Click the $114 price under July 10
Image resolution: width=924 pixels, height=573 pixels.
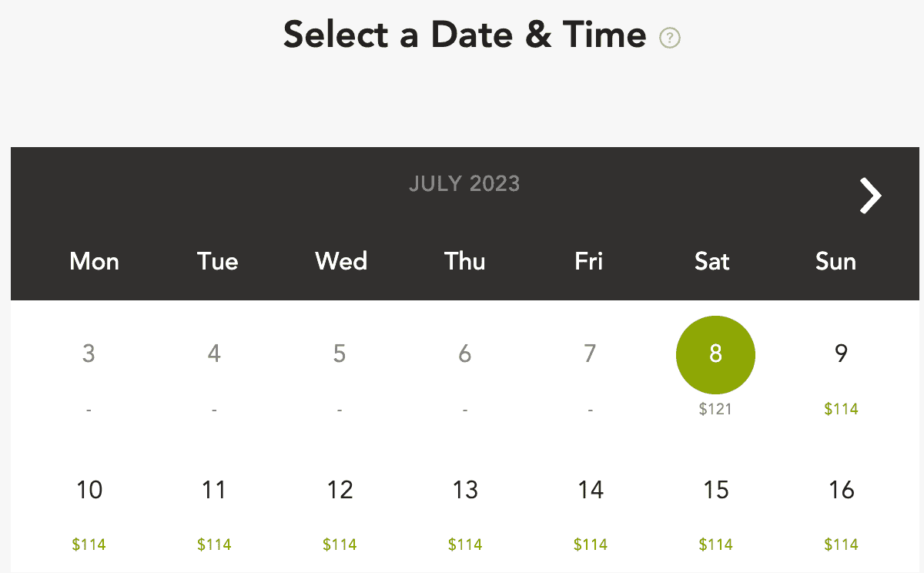pos(89,545)
